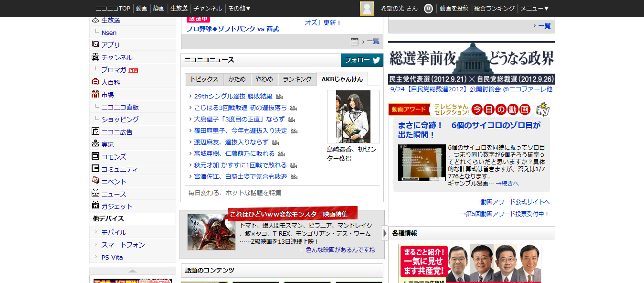Click the コモンズ sidebar icon
The height and width of the screenshot is (283, 644).
pos(95,156)
